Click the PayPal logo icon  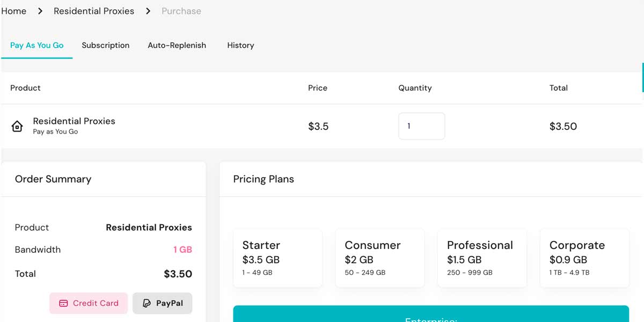point(147,303)
